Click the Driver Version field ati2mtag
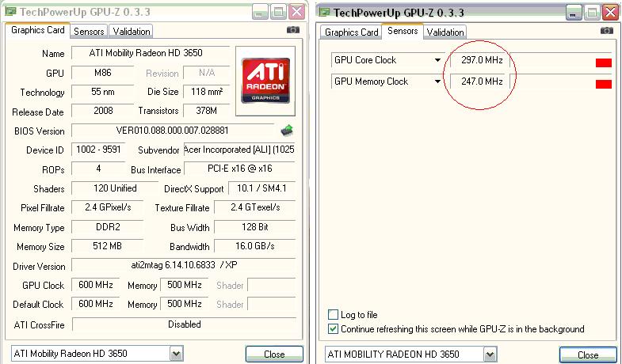Image resolution: width=622 pixels, height=364 pixels. [184, 265]
